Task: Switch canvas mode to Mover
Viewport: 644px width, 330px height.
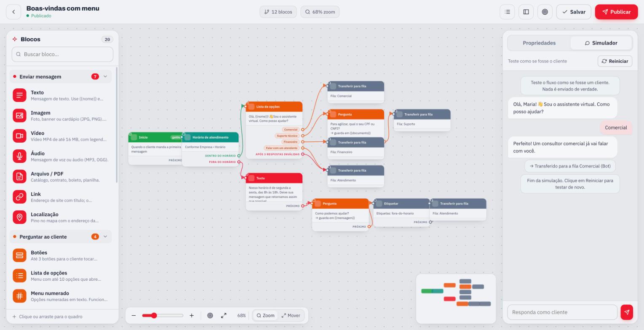Action: point(291,315)
